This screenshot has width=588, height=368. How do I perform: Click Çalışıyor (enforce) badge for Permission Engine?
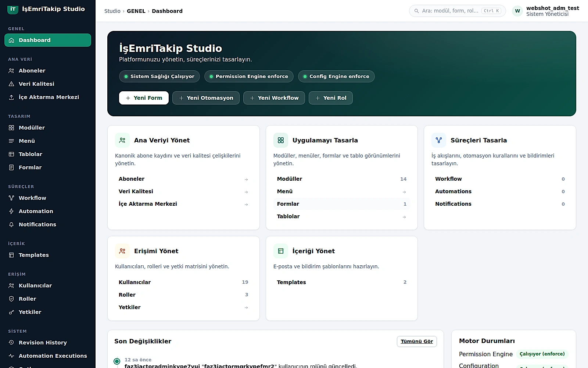click(542, 354)
